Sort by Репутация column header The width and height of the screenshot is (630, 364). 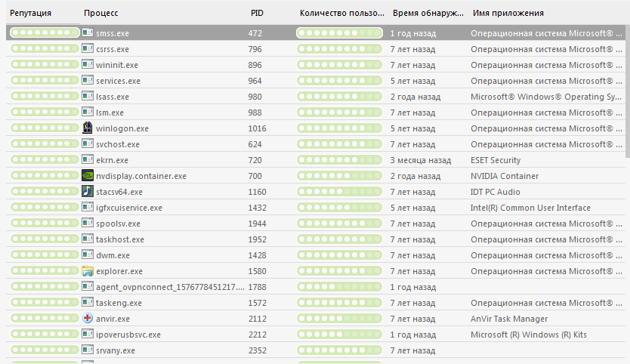[30, 14]
